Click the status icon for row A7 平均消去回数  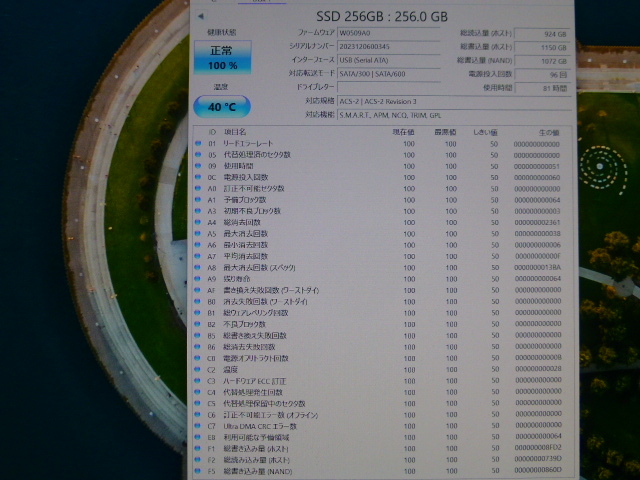click(x=198, y=256)
